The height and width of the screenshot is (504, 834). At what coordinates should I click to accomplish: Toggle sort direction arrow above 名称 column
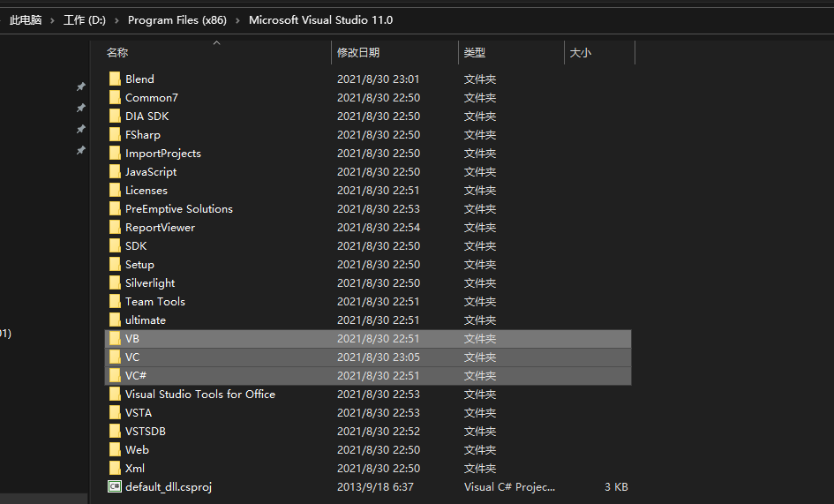click(x=216, y=42)
